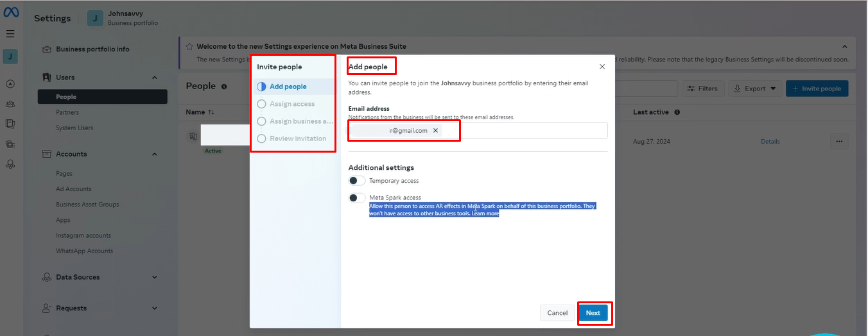Click the data nodes icon in left rail
The width and height of the screenshot is (868, 336).
click(x=10, y=165)
